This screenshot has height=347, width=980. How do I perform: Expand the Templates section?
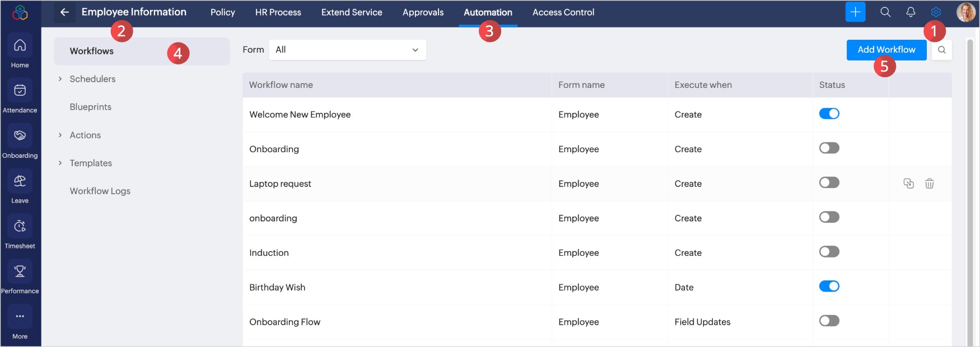tap(60, 163)
